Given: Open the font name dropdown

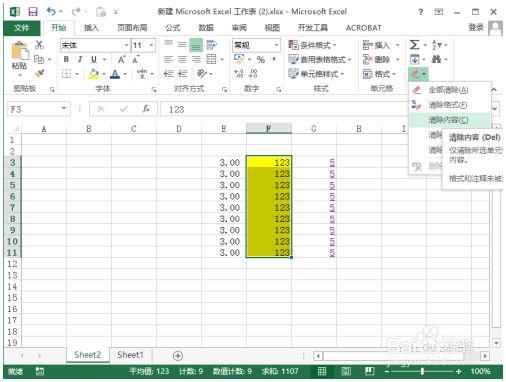Looking at the screenshot, I should (126, 45).
